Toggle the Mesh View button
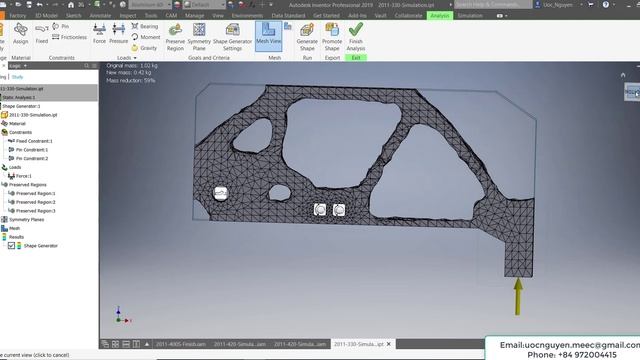This screenshot has width=640, height=360. point(269,36)
